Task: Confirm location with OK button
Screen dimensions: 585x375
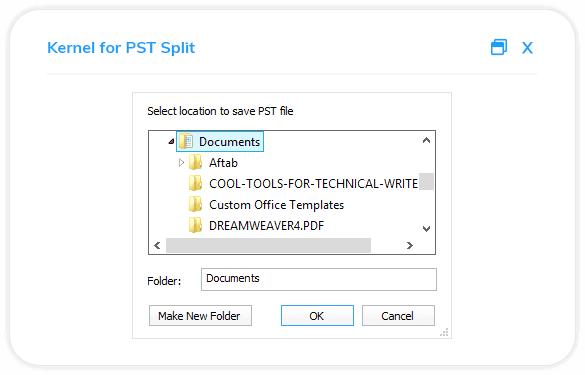Action: [x=317, y=316]
